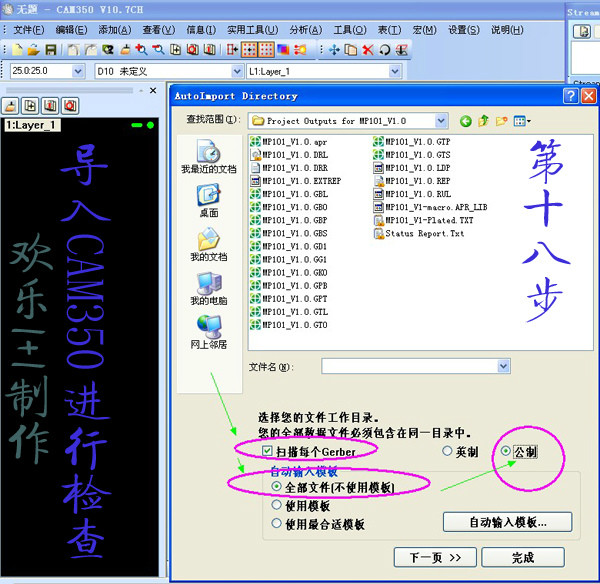Image resolution: width=600 pixels, height=584 pixels.
Task: Click the Rotate circular arrow icon
Action: coord(384,50)
